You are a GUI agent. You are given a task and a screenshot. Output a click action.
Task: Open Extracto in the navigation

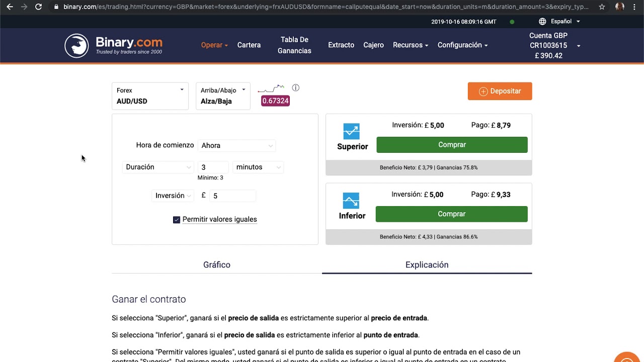(x=341, y=45)
